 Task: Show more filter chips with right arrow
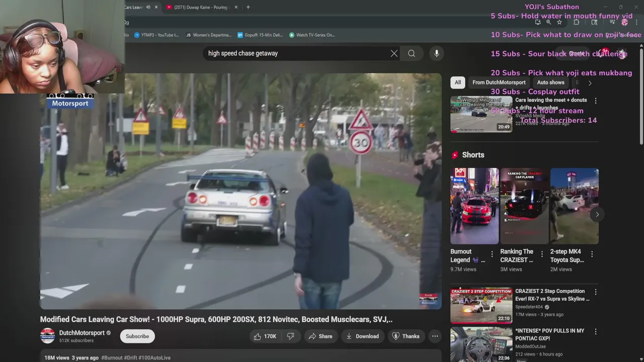pos(590,83)
